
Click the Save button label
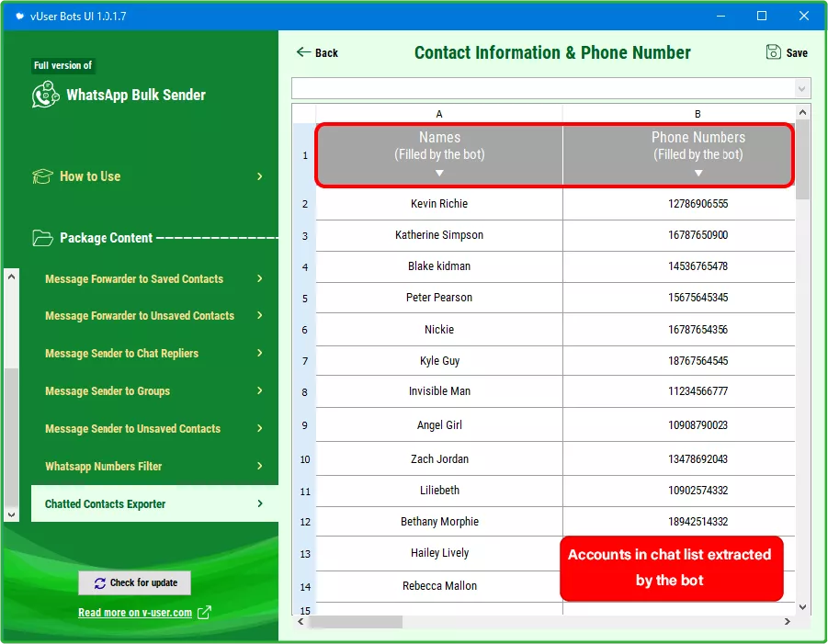(x=797, y=52)
